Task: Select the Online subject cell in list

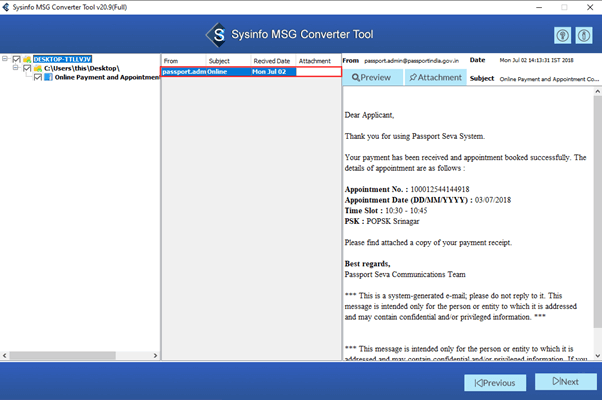Action: tap(228, 72)
